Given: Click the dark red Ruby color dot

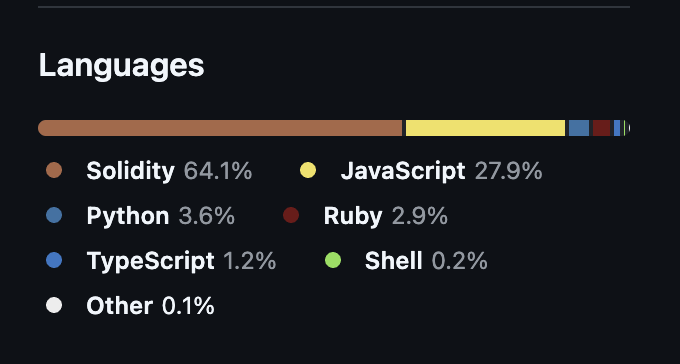Looking at the screenshot, I should pos(291,215).
